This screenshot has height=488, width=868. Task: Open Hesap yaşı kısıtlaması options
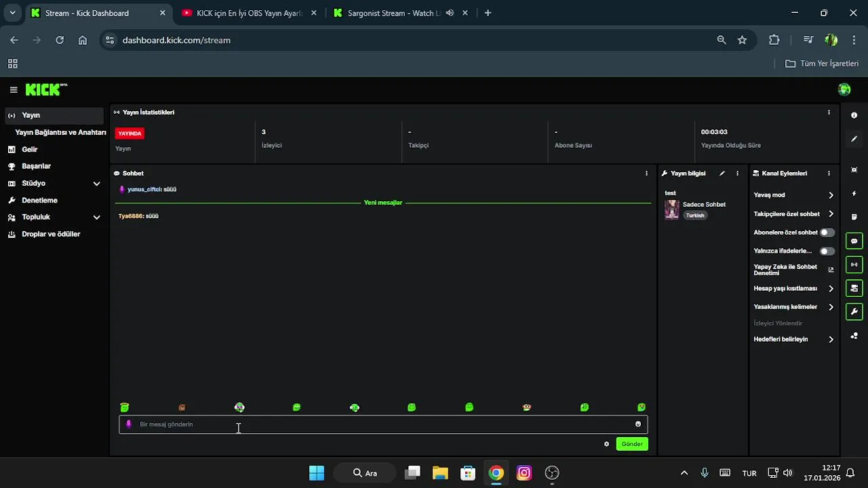point(794,289)
